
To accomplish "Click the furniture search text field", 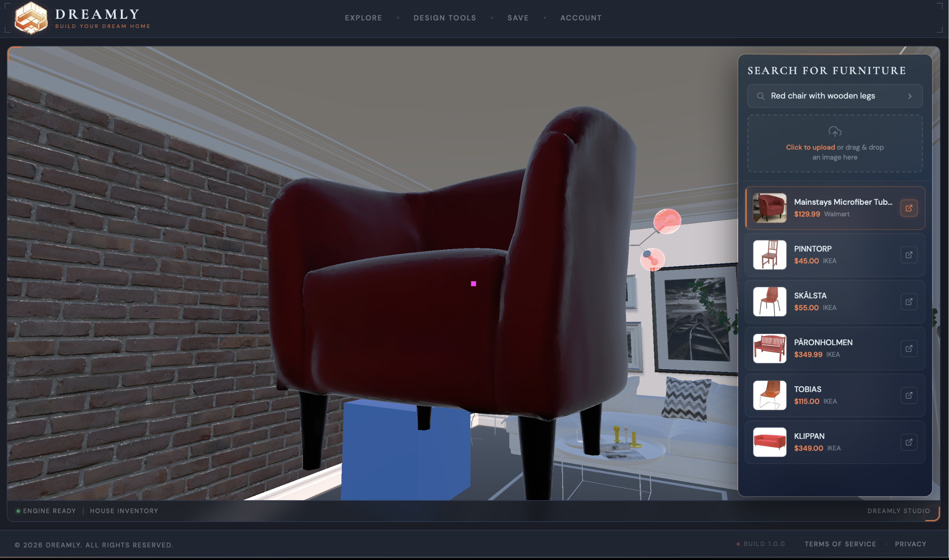I will (x=828, y=96).
